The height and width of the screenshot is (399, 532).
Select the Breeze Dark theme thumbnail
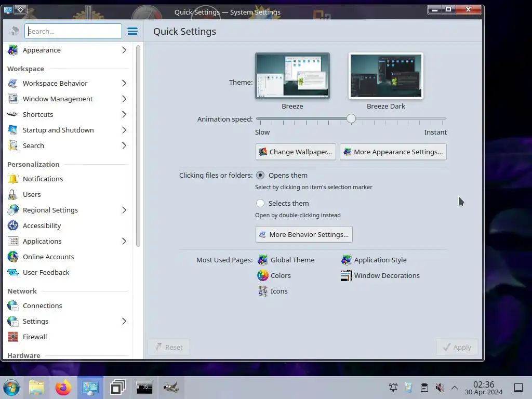click(x=386, y=76)
